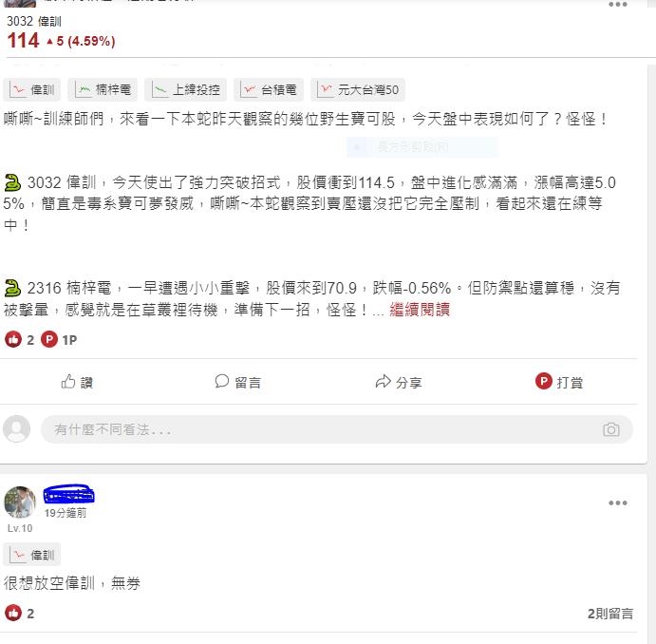Attach a photo with the camera icon
656x644 pixels.
pyautogui.click(x=610, y=429)
